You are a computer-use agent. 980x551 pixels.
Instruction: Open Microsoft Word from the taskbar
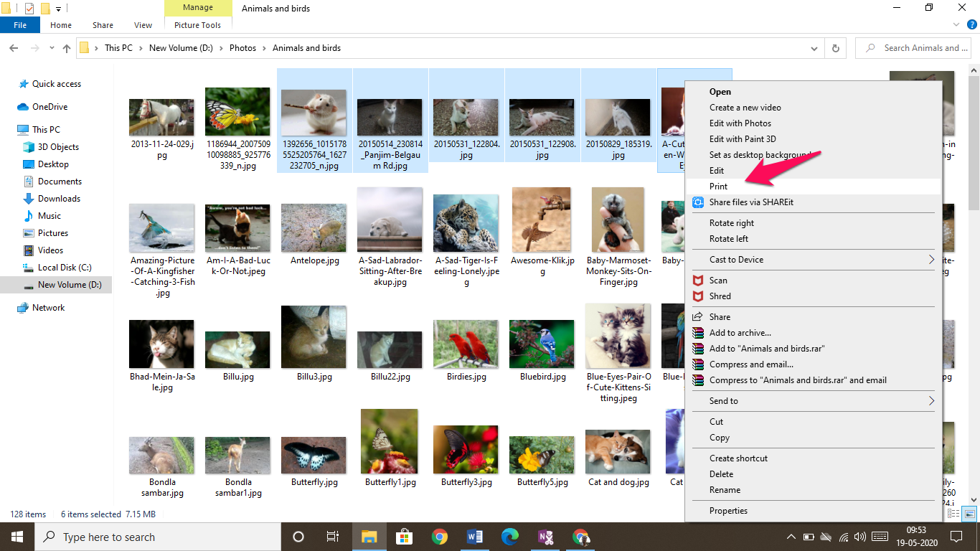tap(475, 536)
